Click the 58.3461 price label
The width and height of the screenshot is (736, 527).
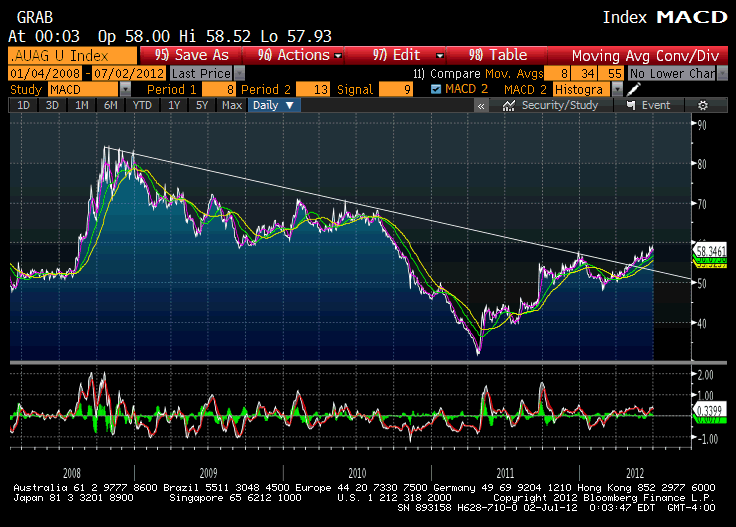pos(710,251)
